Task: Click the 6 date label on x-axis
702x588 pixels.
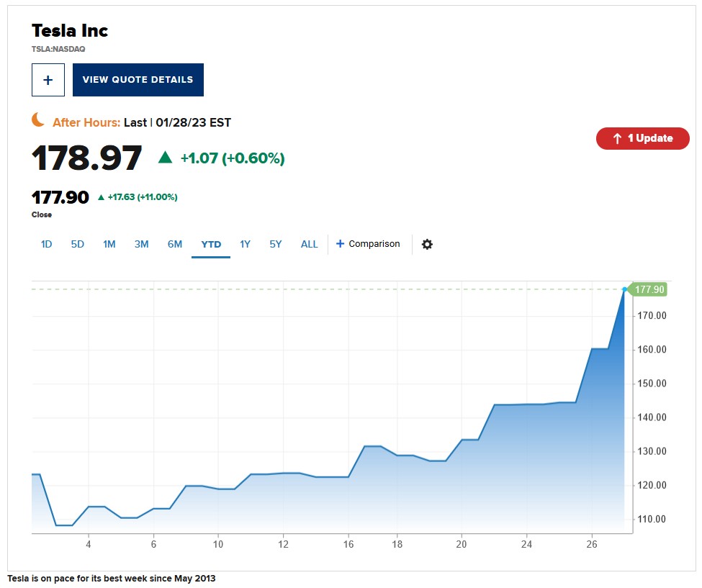Action: 153,544
